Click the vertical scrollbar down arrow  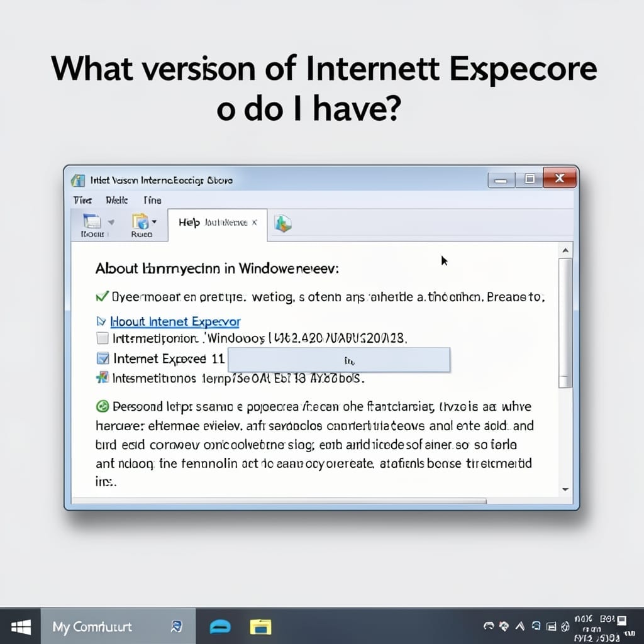[x=565, y=489]
